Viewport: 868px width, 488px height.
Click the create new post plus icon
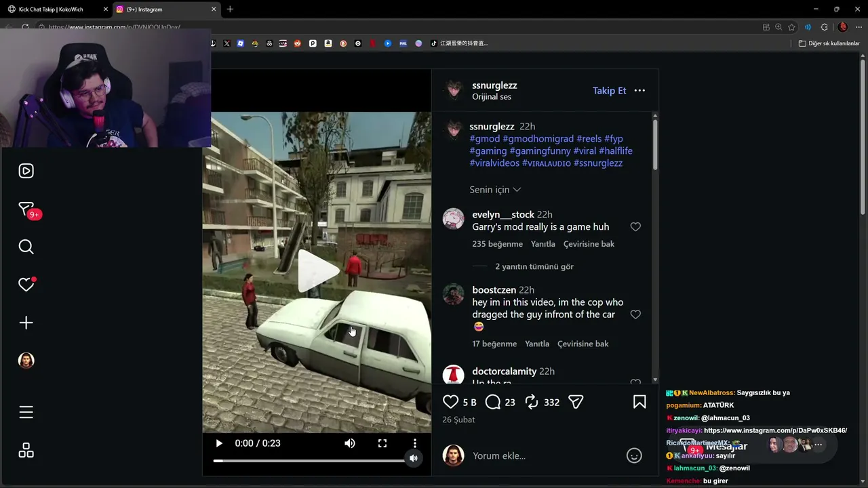(x=26, y=323)
